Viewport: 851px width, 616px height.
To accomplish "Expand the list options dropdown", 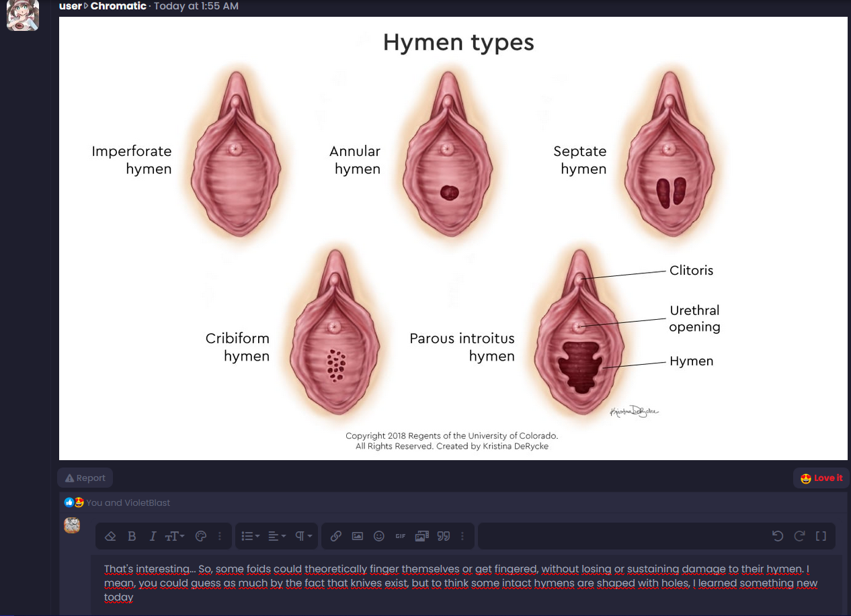I will tap(251, 536).
